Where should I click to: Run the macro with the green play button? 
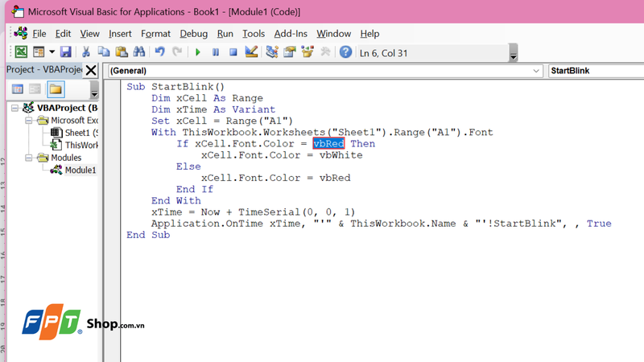click(198, 52)
